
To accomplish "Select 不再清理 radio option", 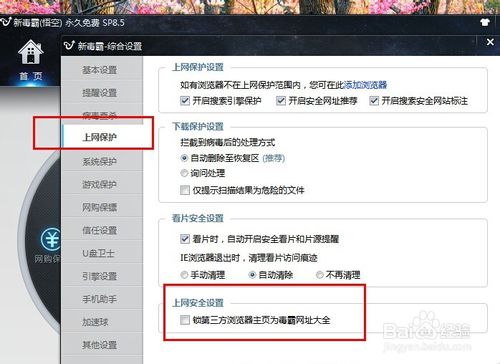I will click(319, 275).
